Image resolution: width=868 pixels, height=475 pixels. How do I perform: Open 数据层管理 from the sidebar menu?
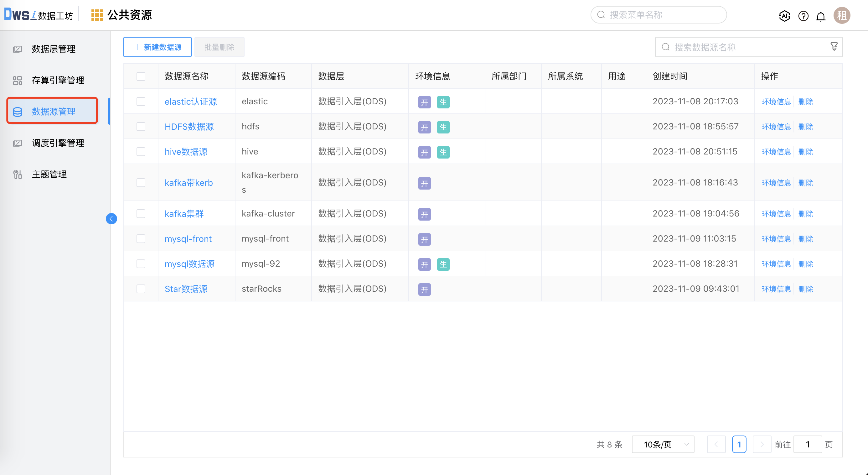pos(54,49)
